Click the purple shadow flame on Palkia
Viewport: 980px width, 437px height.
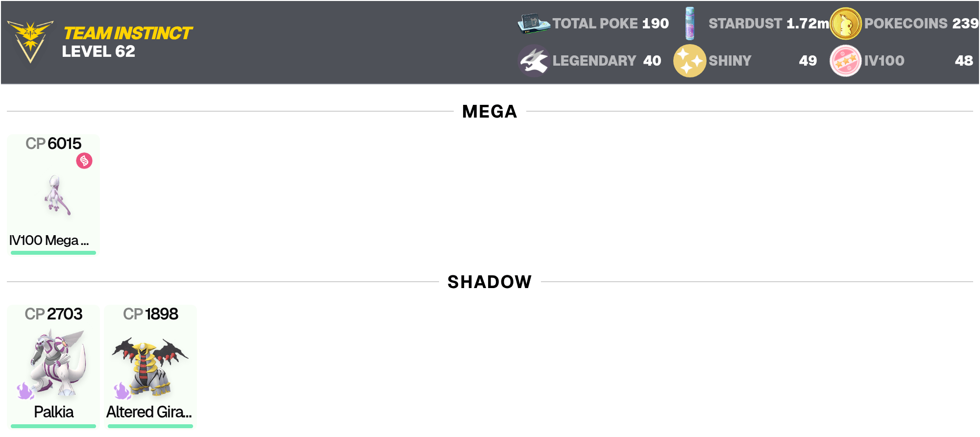point(25,391)
